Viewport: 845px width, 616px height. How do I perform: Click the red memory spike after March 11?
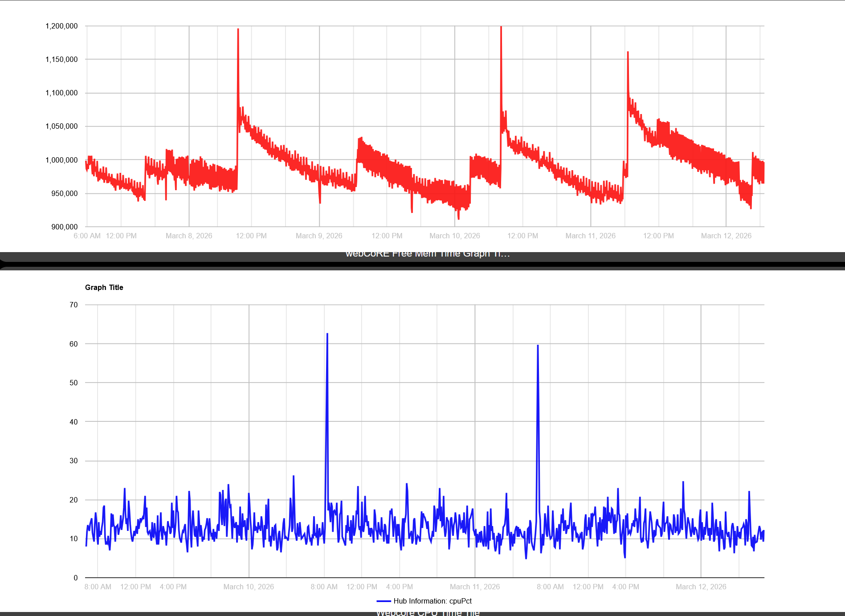click(628, 53)
